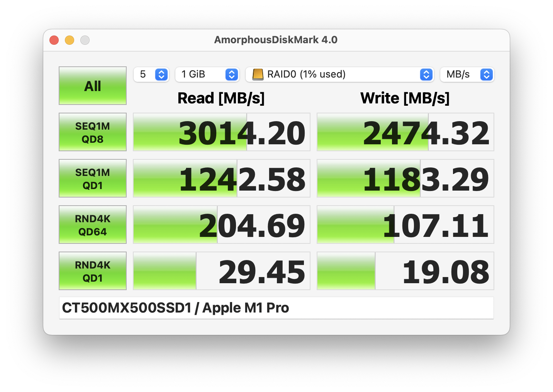Run the RND4K QD1 benchmark
Image resolution: width=553 pixels, height=392 pixels.
[93, 271]
